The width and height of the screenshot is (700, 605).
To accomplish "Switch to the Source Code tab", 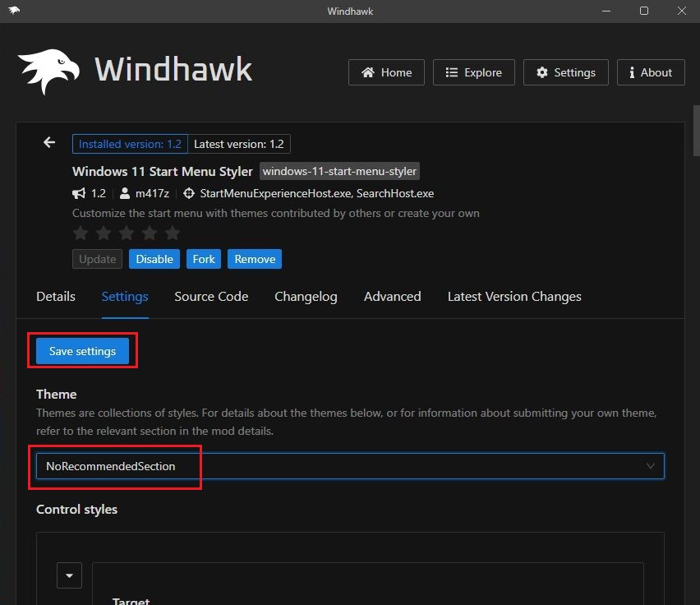I will click(211, 297).
